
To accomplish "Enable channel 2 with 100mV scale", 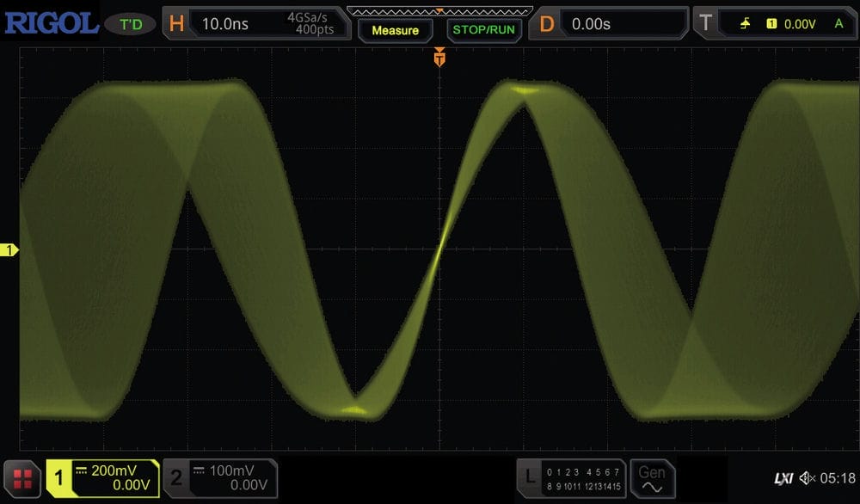I will click(x=220, y=478).
